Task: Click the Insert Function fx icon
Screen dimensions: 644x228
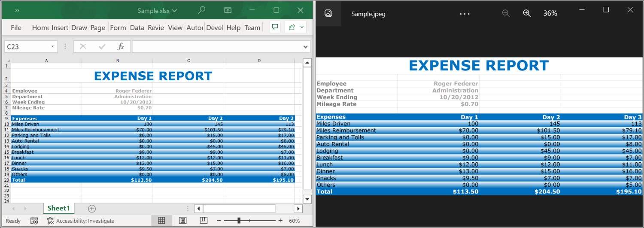Action: point(121,47)
